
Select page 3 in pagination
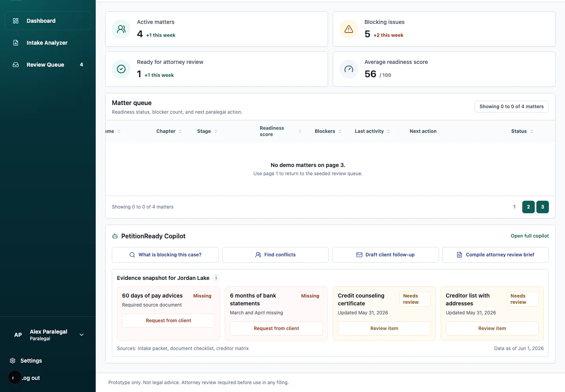[543, 207]
